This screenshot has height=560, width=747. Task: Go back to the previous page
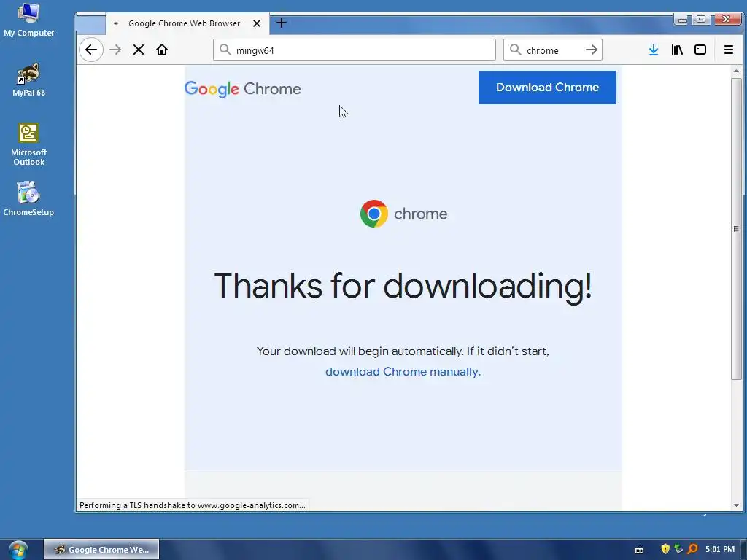click(91, 50)
